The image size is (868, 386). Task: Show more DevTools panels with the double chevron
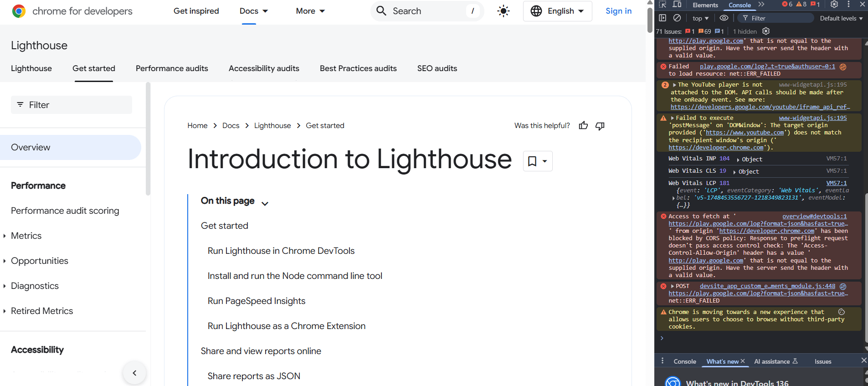[x=761, y=5]
